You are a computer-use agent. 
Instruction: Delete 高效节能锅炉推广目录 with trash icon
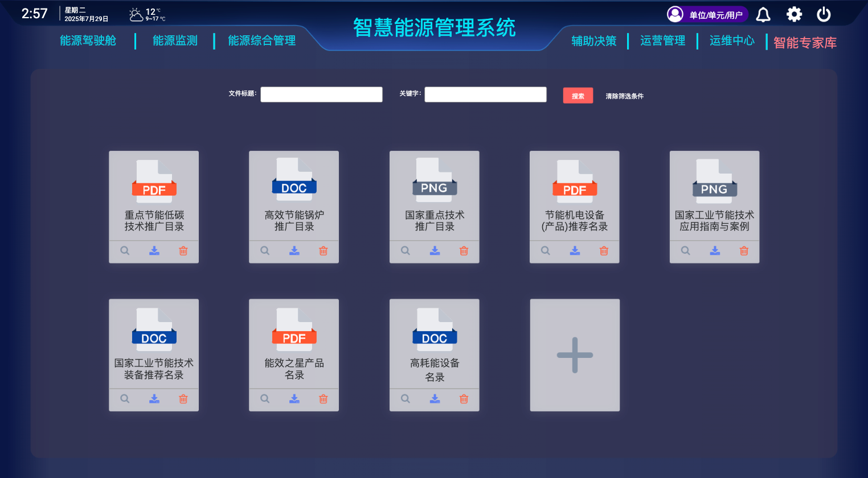pos(324,250)
